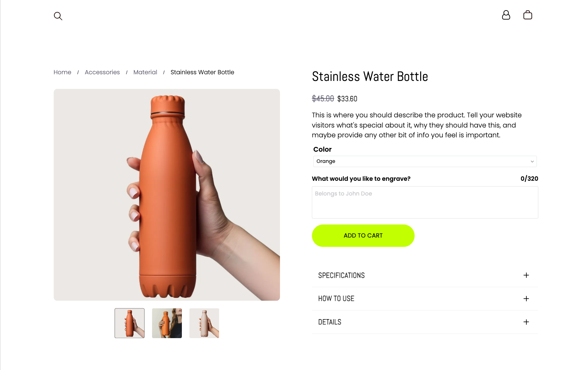
Task: Open the Color dropdown showing Orange
Action: pyautogui.click(x=421, y=161)
